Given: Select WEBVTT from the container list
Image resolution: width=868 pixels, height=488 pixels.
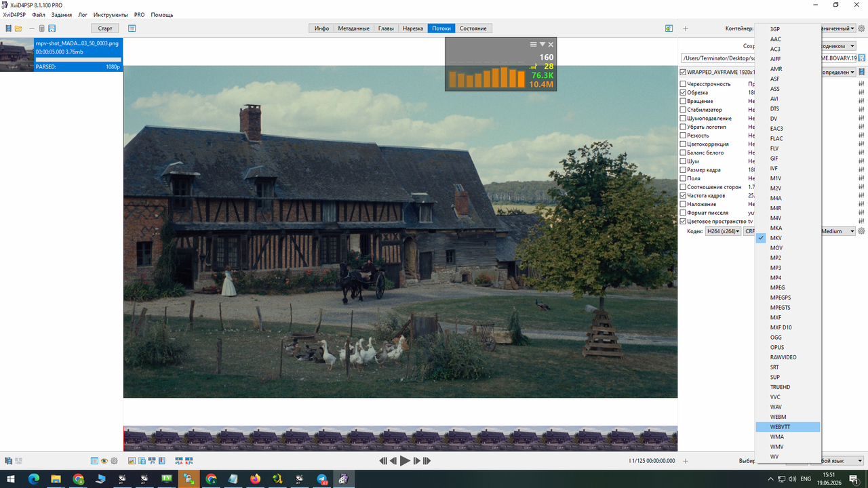Looking at the screenshot, I should (788, 427).
